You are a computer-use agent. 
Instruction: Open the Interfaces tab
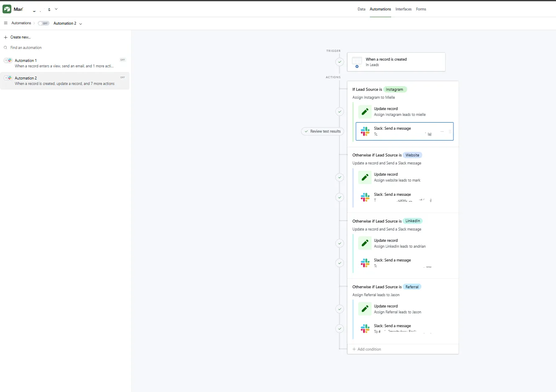coord(403,9)
